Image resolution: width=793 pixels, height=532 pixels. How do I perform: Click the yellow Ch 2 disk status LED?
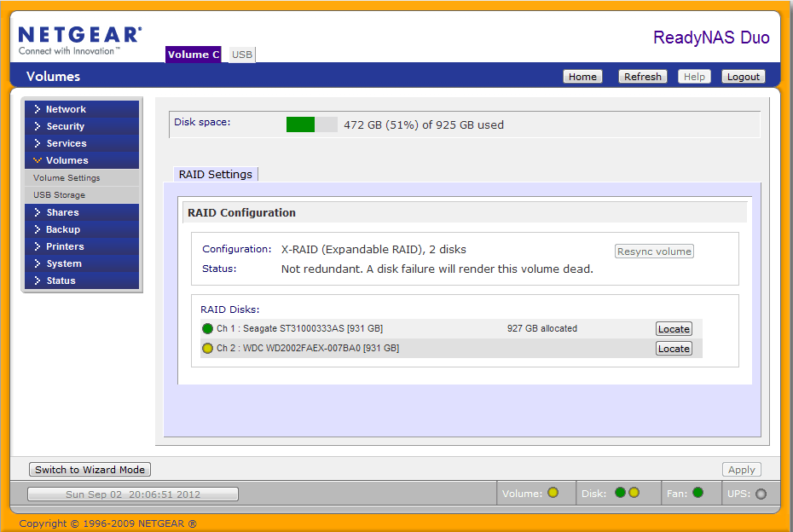[x=207, y=349]
